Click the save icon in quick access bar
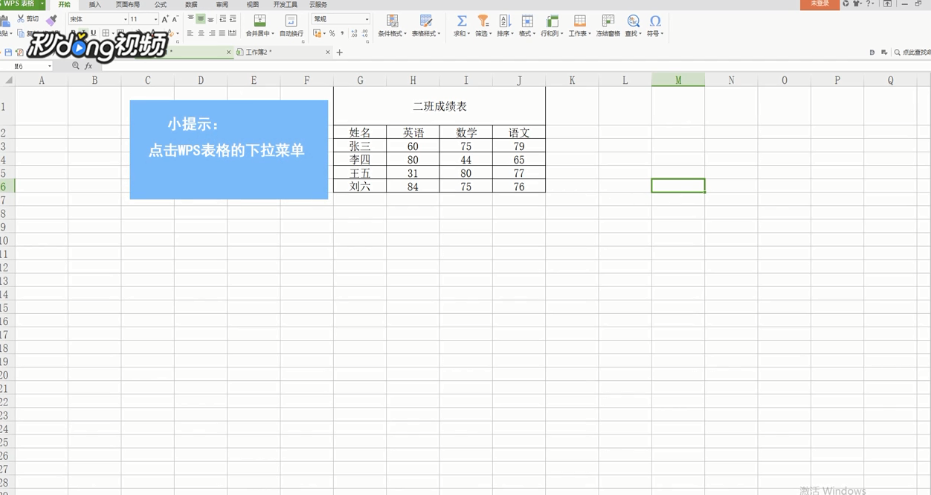 point(8,52)
